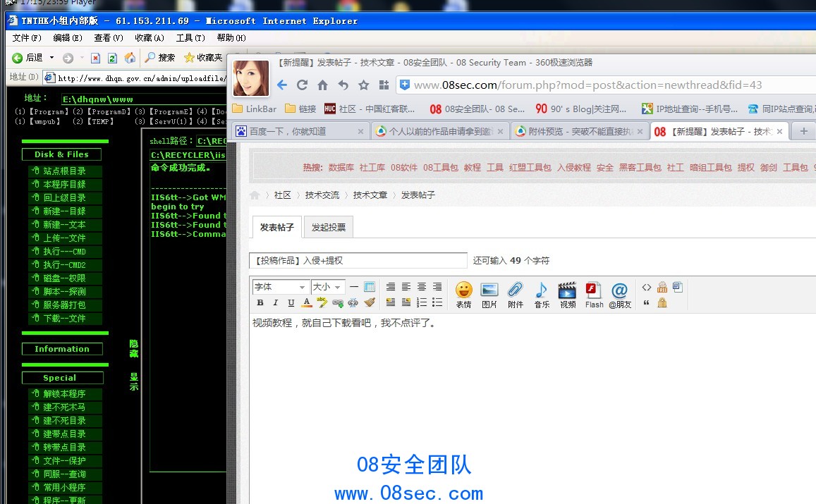
Task: Click the FREE content icon
Action: point(662,287)
